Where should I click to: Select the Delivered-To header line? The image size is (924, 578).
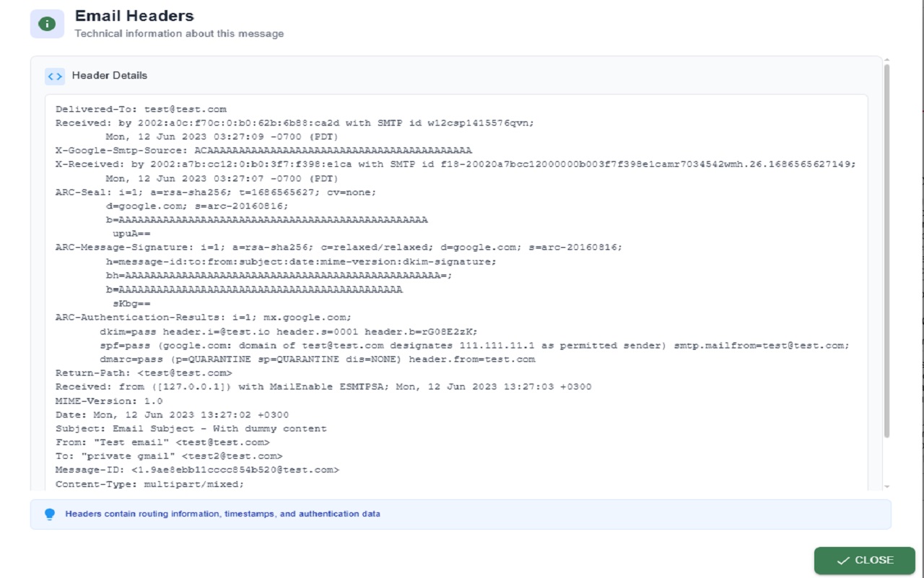pyautogui.click(x=141, y=108)
